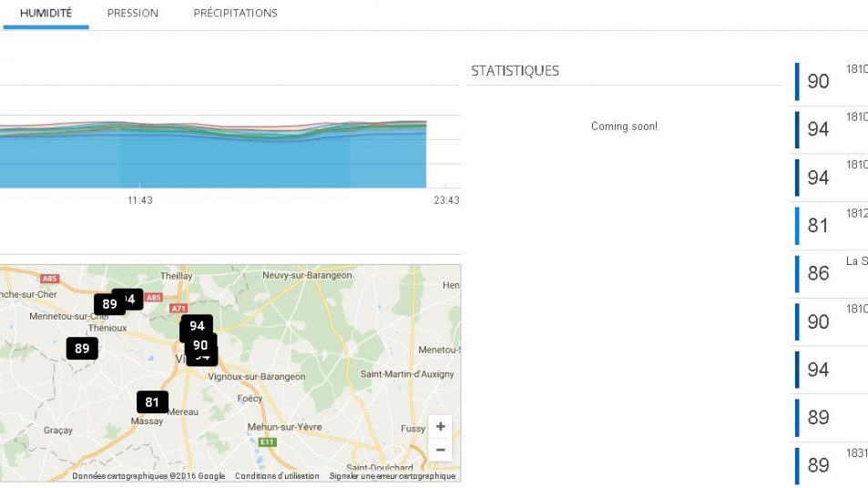Image resolution: width=868 pixels, height=488 pixels.
Task: Click the Google map data attribution
Action: point(148,476)
